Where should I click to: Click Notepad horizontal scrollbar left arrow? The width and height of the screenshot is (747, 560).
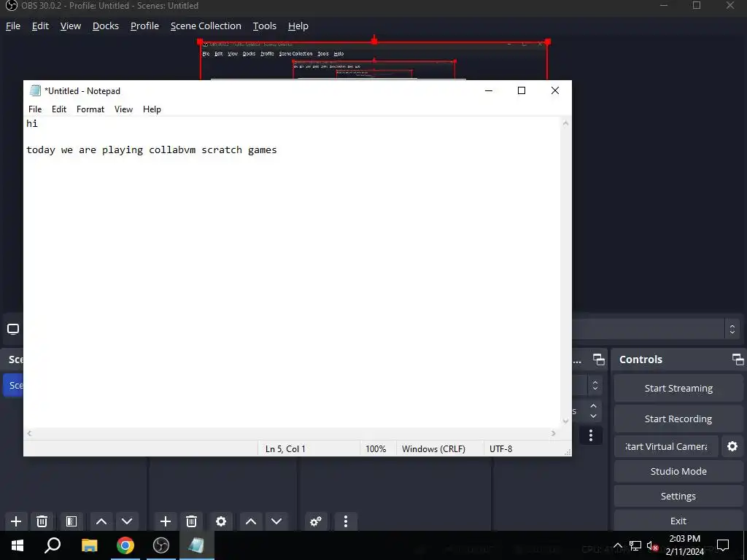pyautogui.click(x=29, y=433)
